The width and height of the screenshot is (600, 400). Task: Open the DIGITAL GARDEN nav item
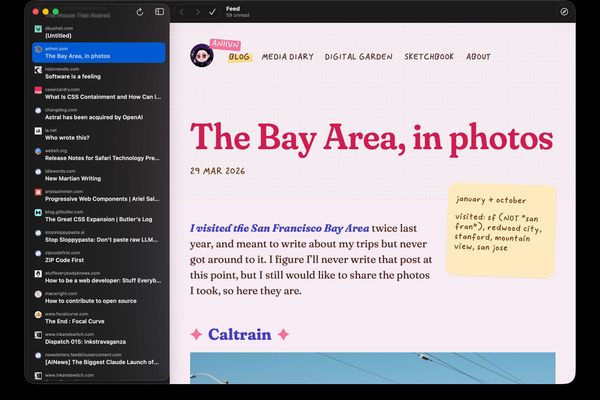pyautogui.click(x=359, y=57)
